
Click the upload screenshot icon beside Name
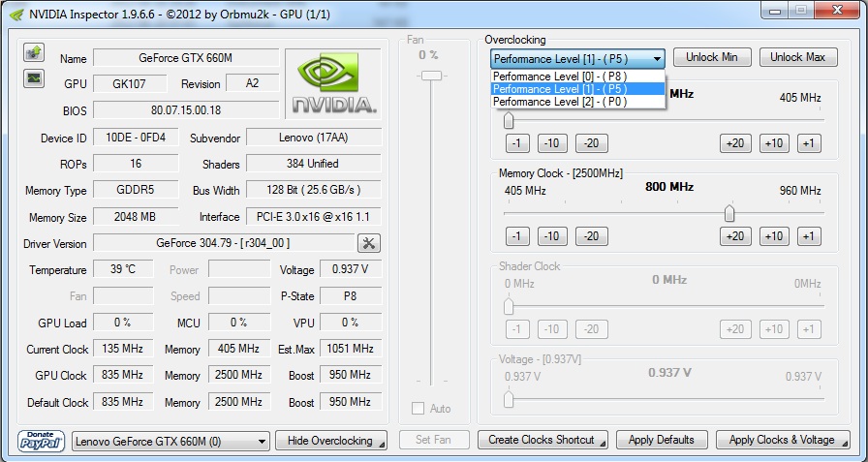pyautogui.click(x=34, y=52)
